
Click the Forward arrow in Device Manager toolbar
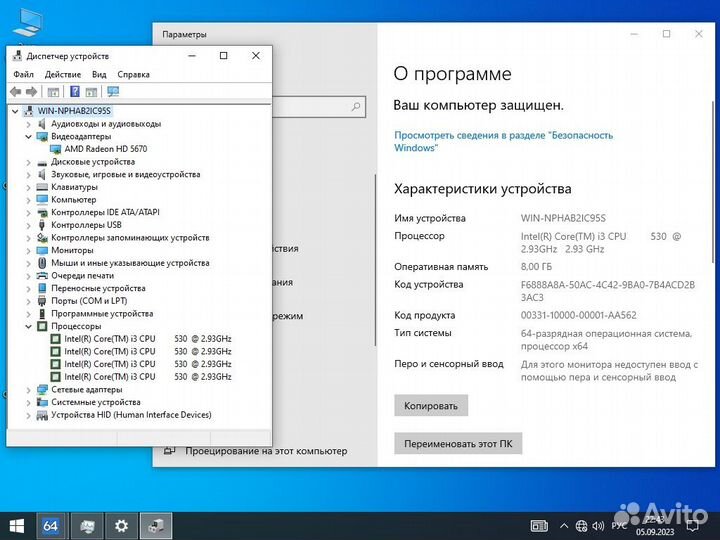tap(32, 92)
